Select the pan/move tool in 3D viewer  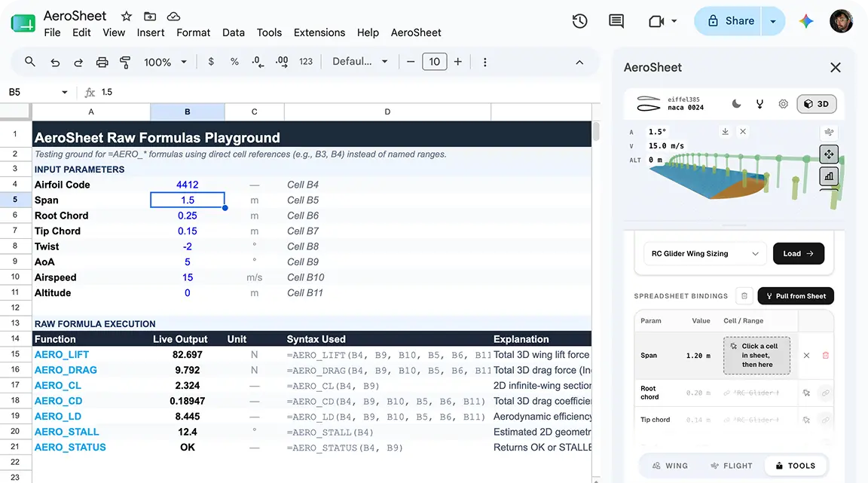829,154
